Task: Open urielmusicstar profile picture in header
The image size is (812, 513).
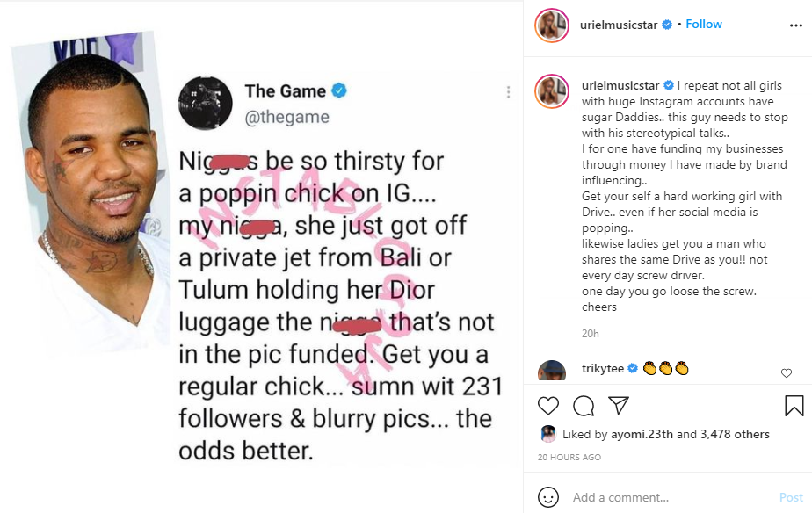Action: pos(552,25)
